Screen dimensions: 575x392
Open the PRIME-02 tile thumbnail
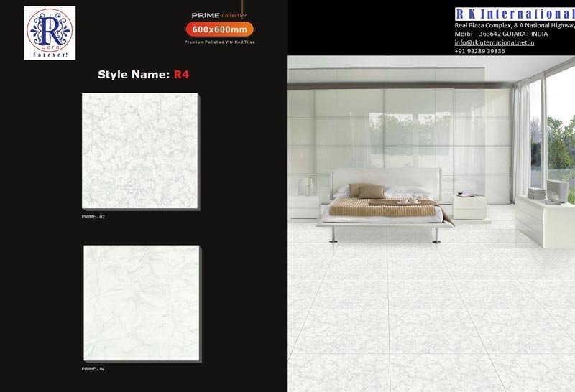[140, 151]
